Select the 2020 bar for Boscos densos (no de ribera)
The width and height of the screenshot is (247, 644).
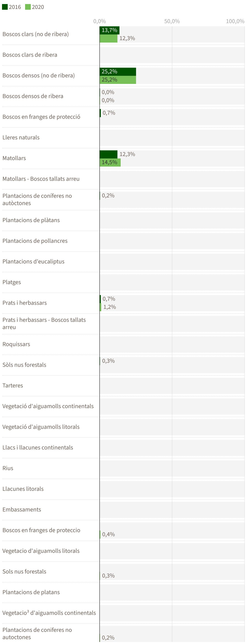pyautogui.click(x=118, y=80)
